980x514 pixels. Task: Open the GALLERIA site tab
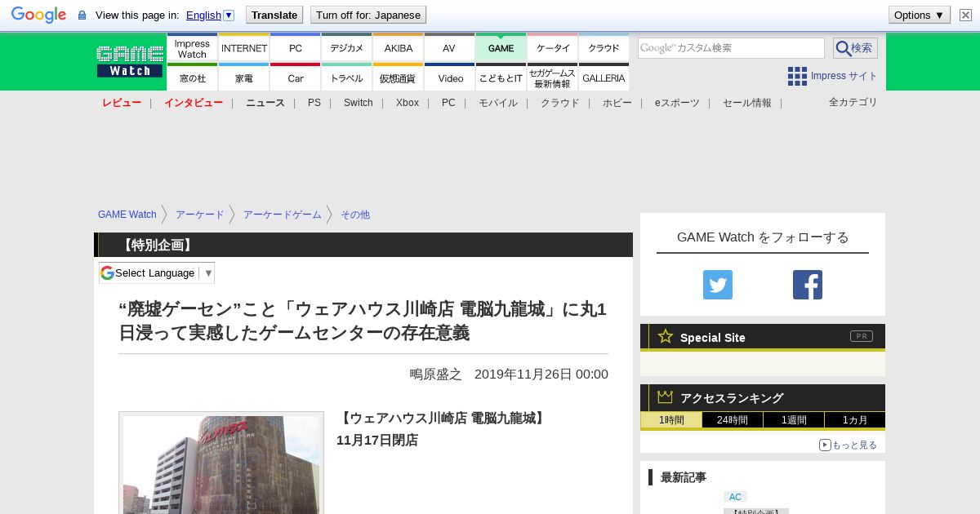604,78
